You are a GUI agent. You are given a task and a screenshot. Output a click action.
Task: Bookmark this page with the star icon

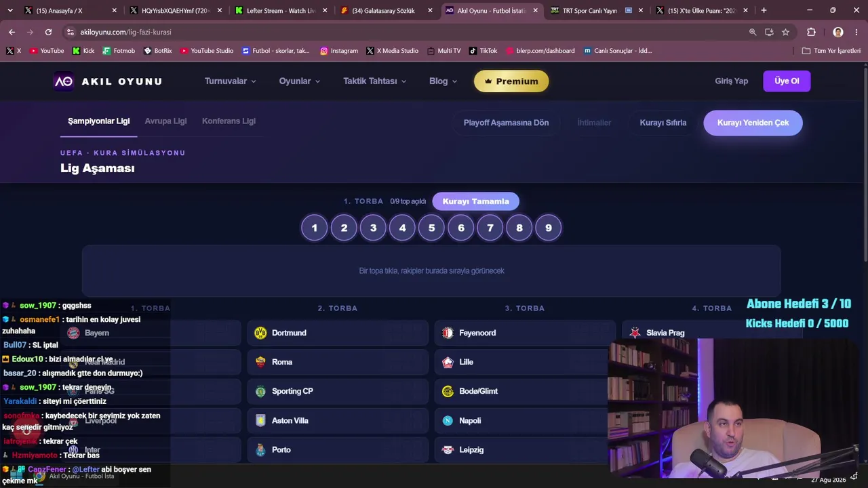click(785, 32)
